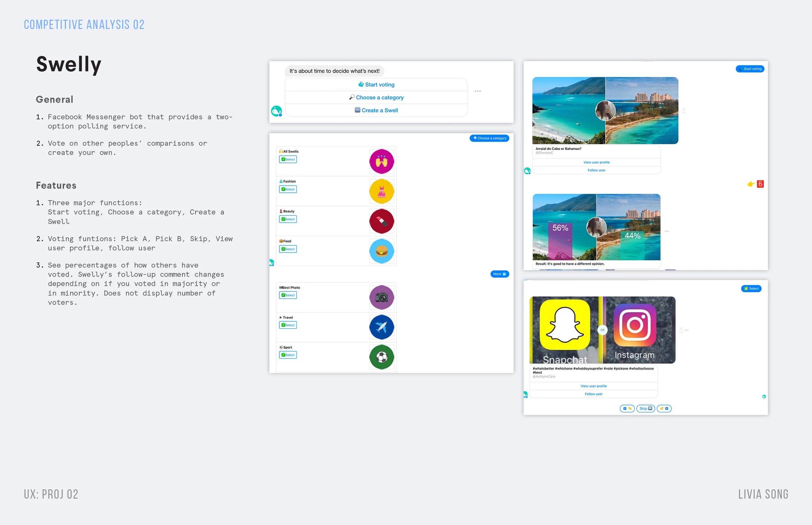This screenshot has width=812, height=525.
Task: Click the pink All Swells hands icon
Action: tap(381, 161)
